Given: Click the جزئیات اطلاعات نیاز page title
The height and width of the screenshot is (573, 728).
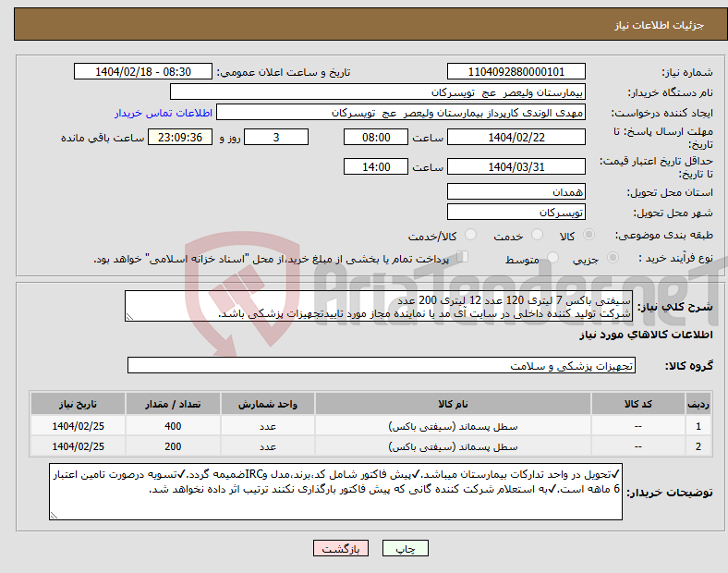Looking at the screenshot, I should (659, 25).
